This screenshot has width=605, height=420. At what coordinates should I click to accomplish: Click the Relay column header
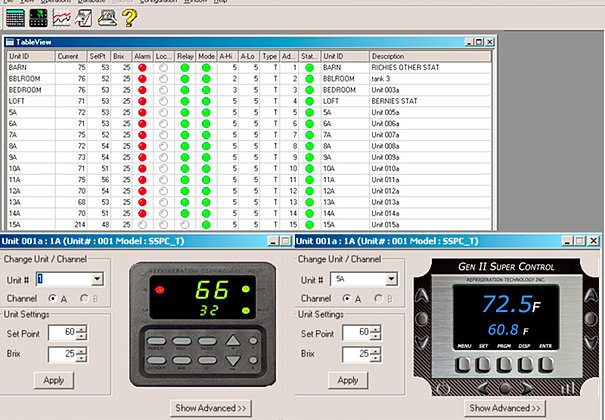[x=185, y=56]
